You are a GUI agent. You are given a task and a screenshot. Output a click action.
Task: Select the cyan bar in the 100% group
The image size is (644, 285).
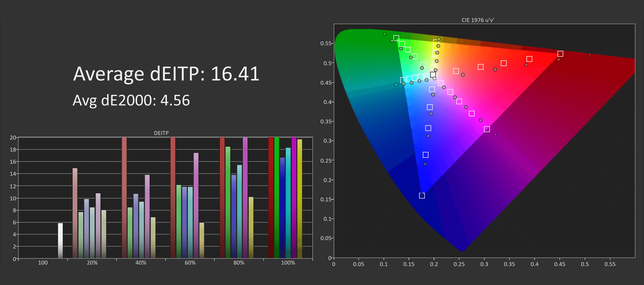288,203
